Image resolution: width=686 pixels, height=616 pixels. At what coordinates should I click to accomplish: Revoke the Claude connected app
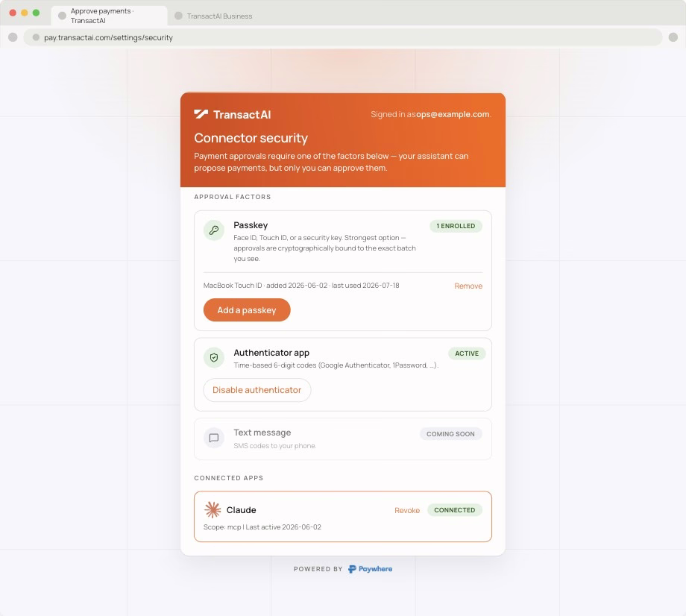pos(407,510)
